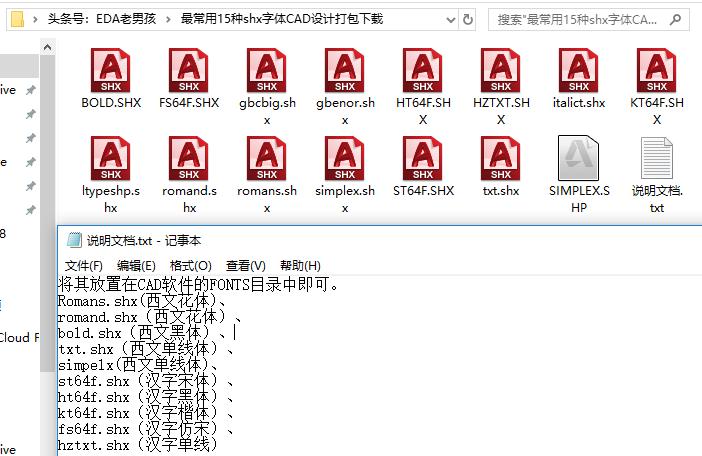This screenshot has width=702, height=456.
Task: Select the HT64F.SHX file icon
Action: pyautogui.click(x=423, y=70)
